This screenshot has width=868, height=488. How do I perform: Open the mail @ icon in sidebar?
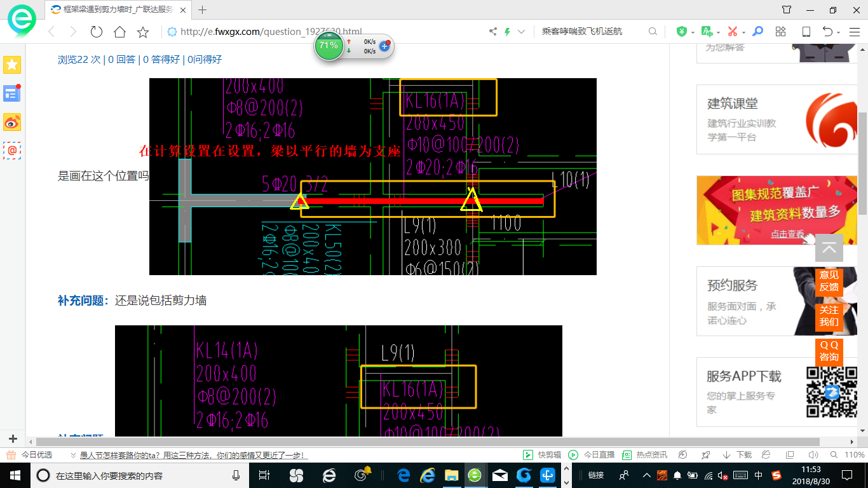coord(12,151)
